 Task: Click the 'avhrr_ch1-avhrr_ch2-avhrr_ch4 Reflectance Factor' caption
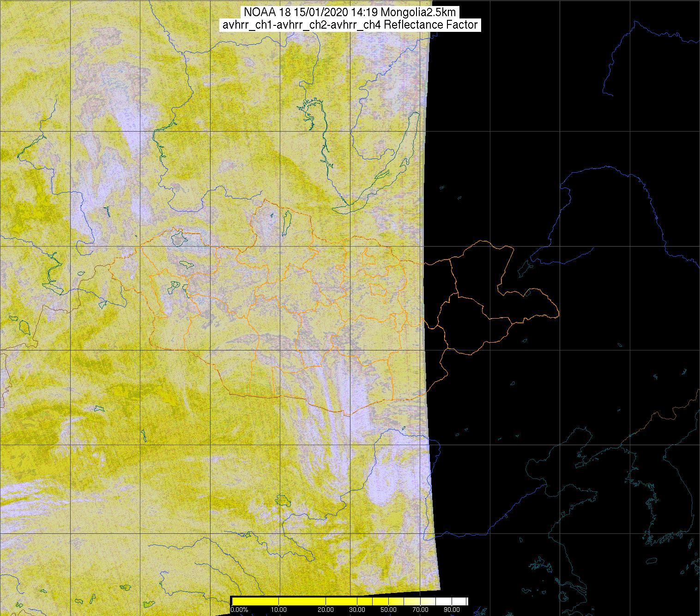coord(350,25)
